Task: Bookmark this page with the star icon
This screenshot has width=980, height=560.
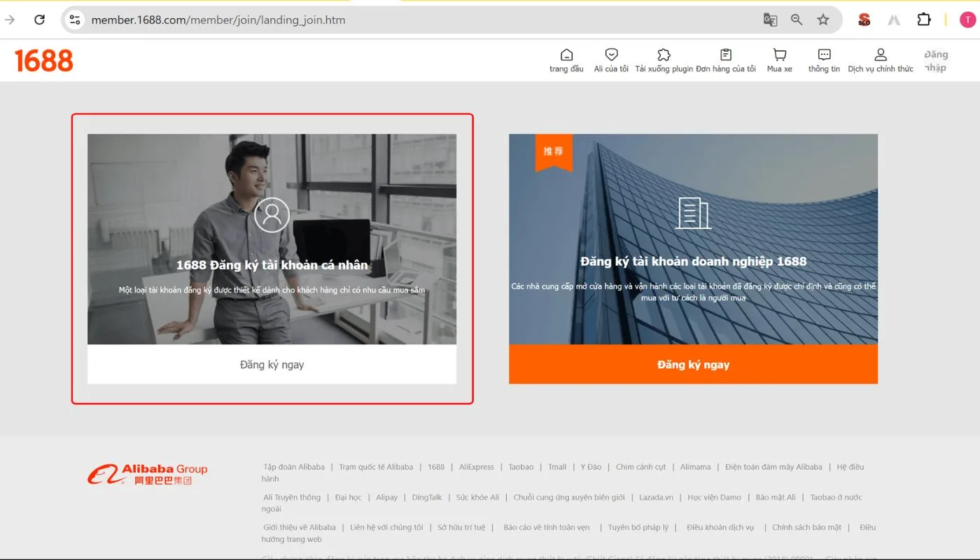Action: tap(823, 20)
